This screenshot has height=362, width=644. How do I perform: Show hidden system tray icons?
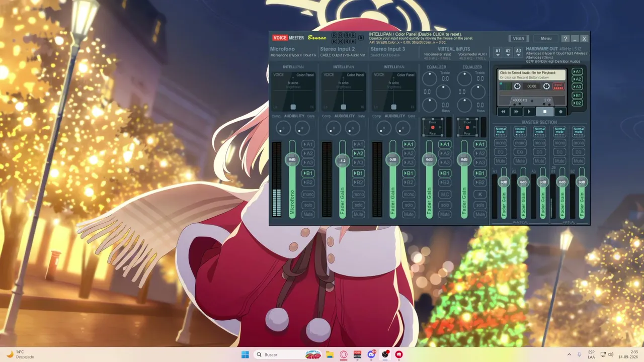(x=569, y=354)
